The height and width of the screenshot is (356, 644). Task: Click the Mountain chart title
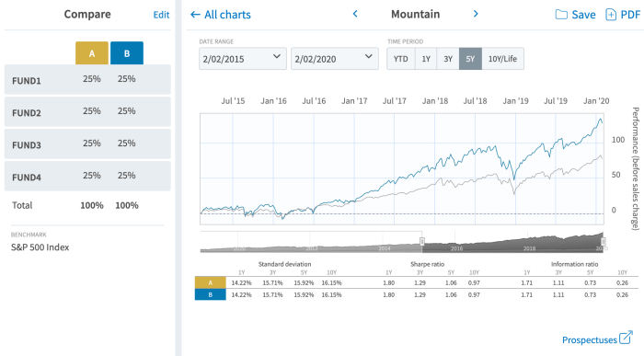pos(415,15)
